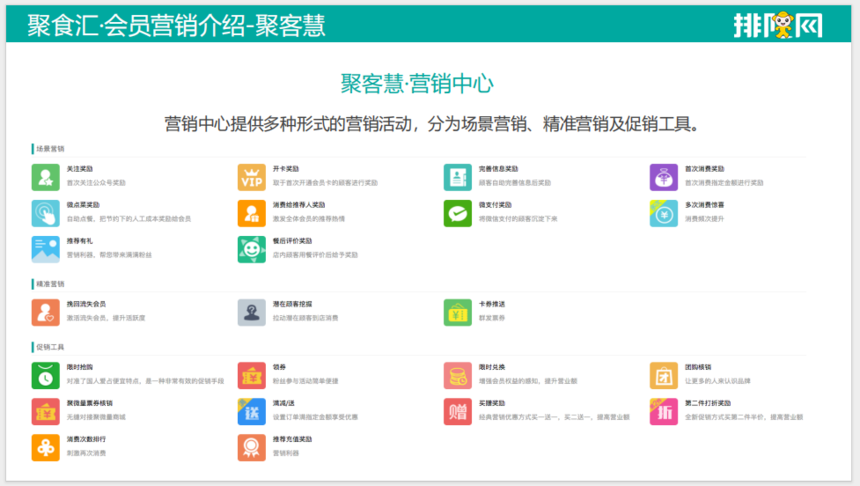The width and height of the screenshot is (860, 486).
Task: Open the orange shopping-bag 团购核销 icon
Action: point(664,376)
